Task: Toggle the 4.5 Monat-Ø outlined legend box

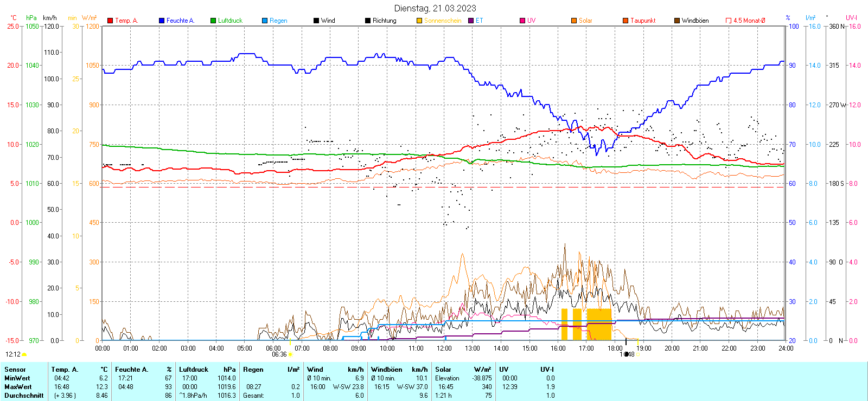Action: click(x=729, y=21)
